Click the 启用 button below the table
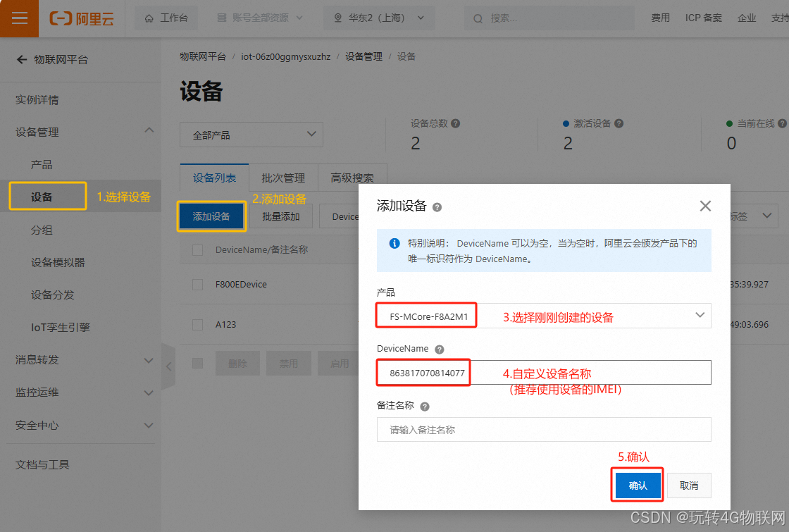Screen dimensions: 789x532 tap(339, 364)
